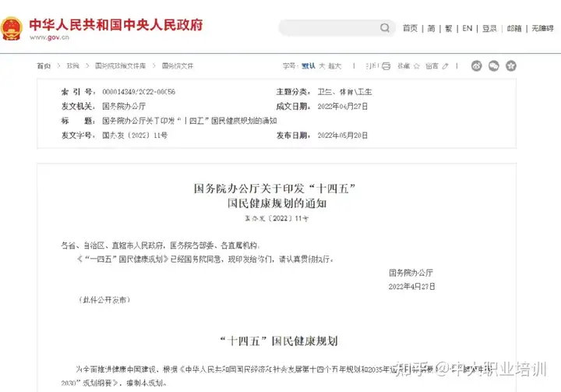Image resolution: width=561 pixels, height=392 pixels.
Task: Click the national emblem logo
Action: tap(12, 28)
